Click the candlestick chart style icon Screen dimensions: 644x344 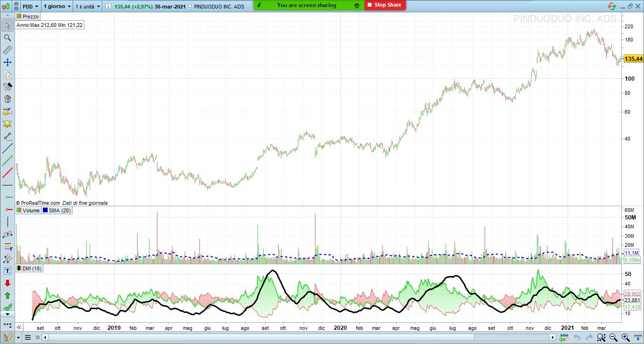click(x=7, y=6)
